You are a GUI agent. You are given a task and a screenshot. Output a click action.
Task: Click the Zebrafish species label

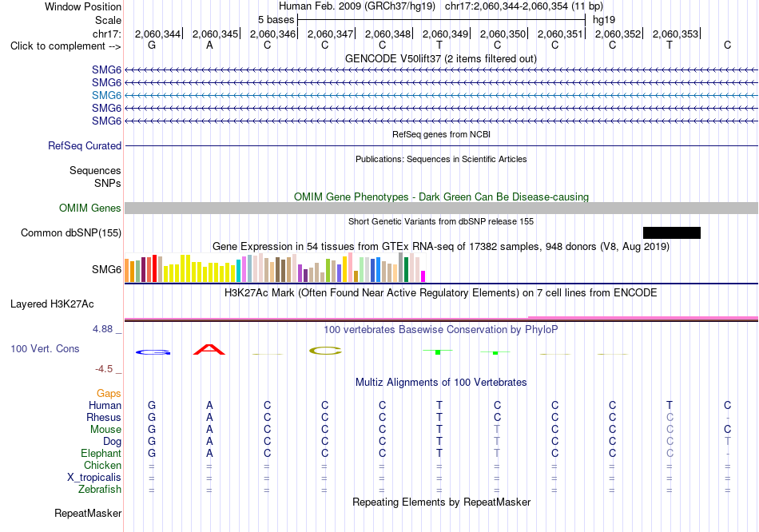click(100, 490)
